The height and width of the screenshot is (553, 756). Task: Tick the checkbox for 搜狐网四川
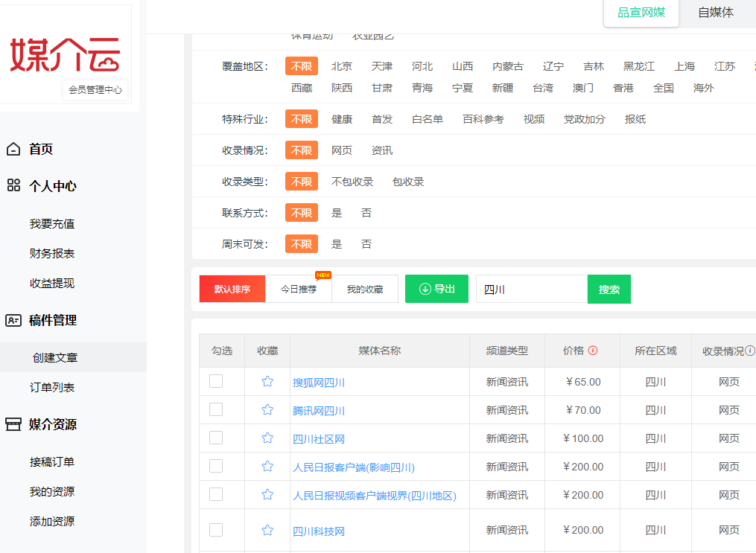click(216, 381)
